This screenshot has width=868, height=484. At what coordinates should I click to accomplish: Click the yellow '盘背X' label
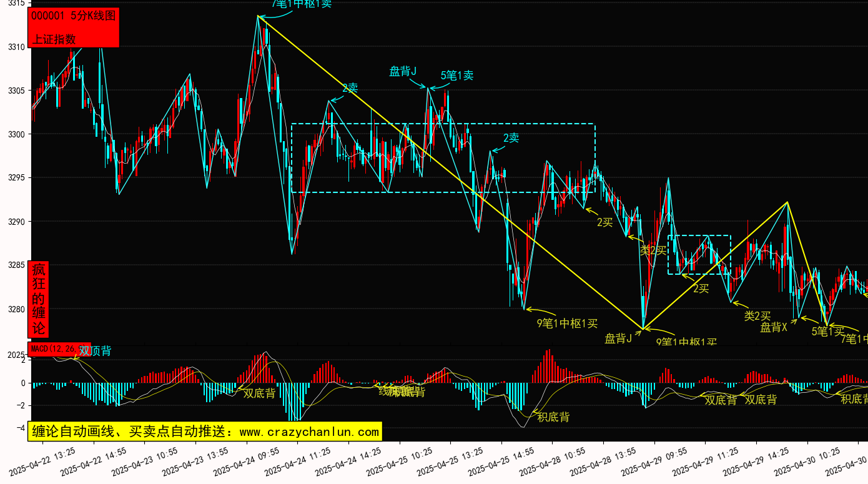774,327
